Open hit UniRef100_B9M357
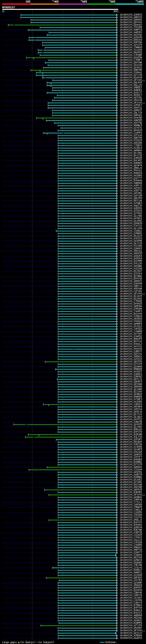The height and width of the screenshot is (644, 146). (131, 588)
